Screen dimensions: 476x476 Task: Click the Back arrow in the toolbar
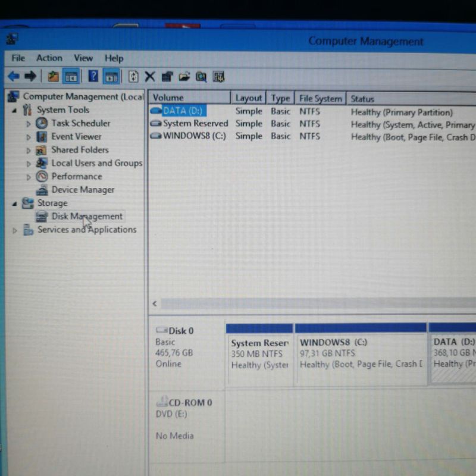(13, 76)
